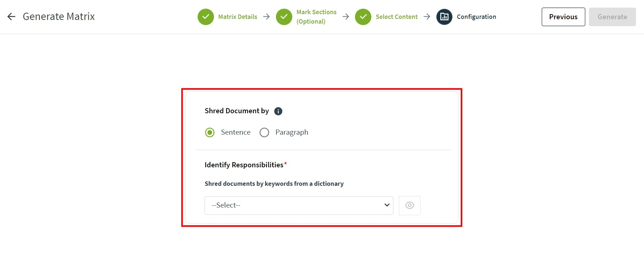This screenshot has height=278, width=644.
Task: Choose the Paragraph label option
Action: 292,132
